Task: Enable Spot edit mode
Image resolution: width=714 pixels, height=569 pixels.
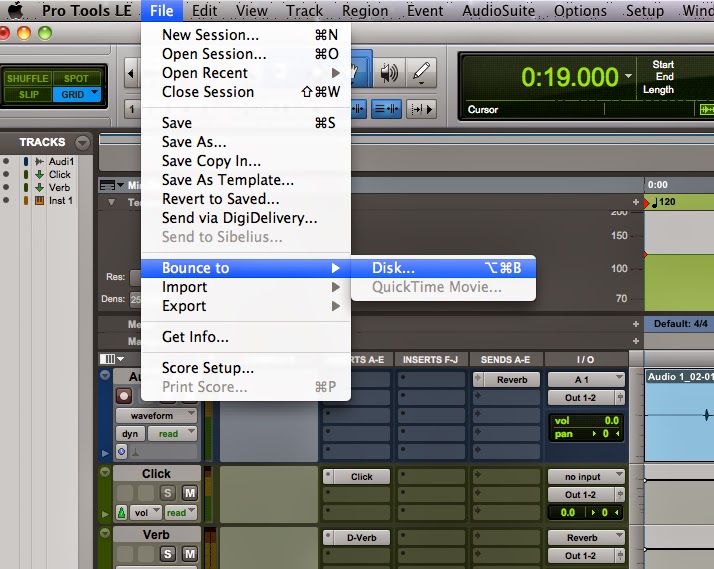Action: (x=76, y=78)
